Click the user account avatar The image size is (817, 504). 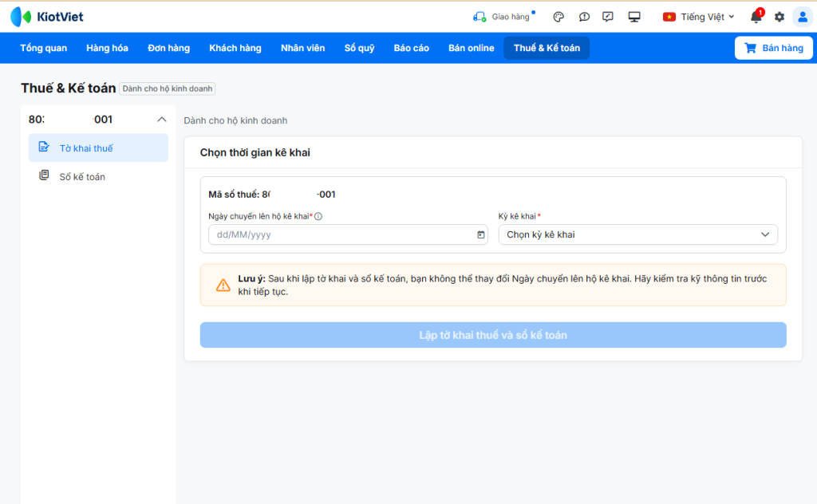pyautogui.click(x=803, y=17)
